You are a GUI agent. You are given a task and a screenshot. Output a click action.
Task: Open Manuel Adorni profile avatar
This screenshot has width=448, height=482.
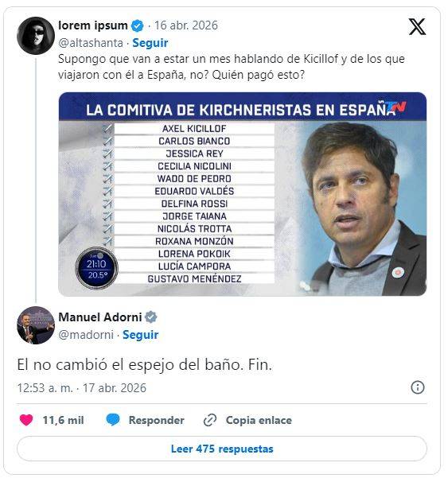click(36, 325)
